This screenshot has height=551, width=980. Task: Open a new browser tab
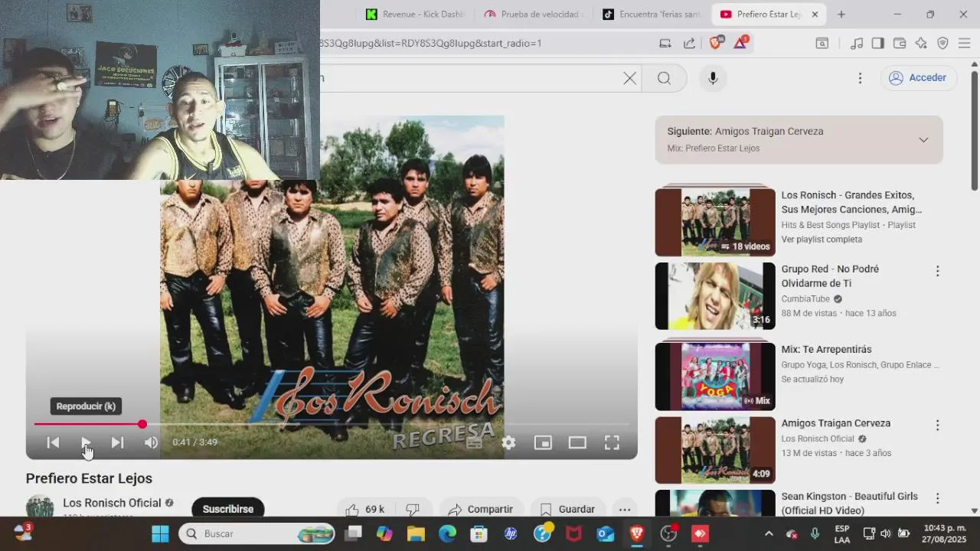(841, 14)
